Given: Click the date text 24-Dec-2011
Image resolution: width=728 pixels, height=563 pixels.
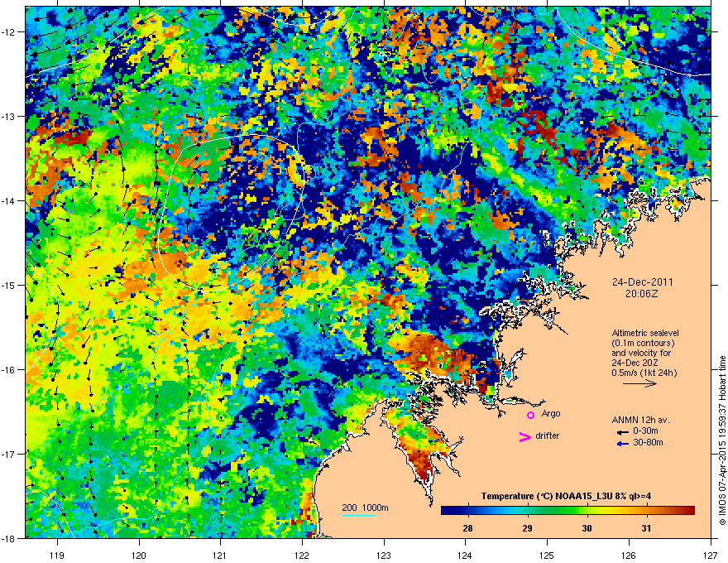Looking at the screenshot, I should [643, 282].
